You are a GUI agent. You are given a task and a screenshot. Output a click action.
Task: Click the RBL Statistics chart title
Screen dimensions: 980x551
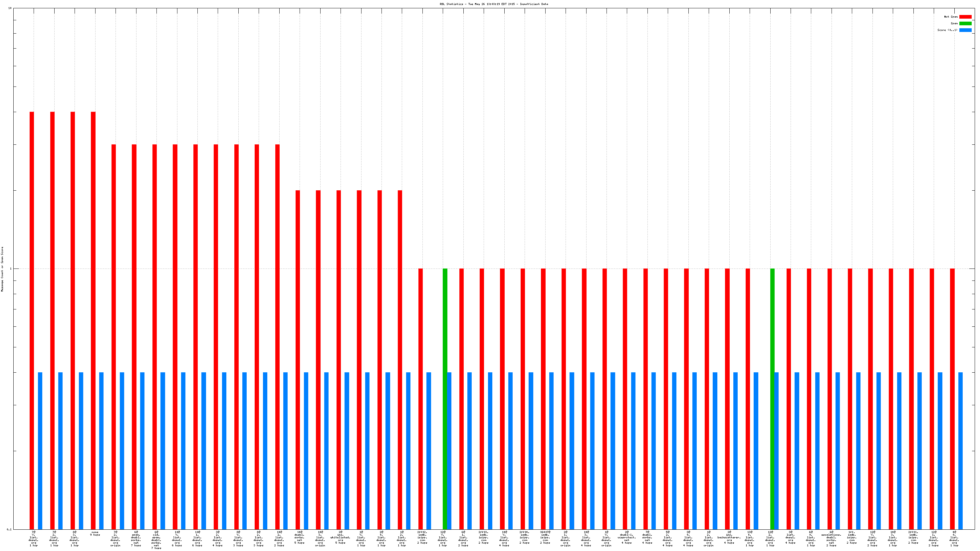pos(494,4)
